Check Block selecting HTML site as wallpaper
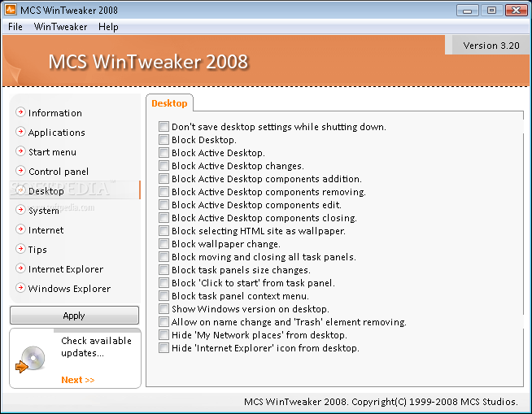 (164, 231)
